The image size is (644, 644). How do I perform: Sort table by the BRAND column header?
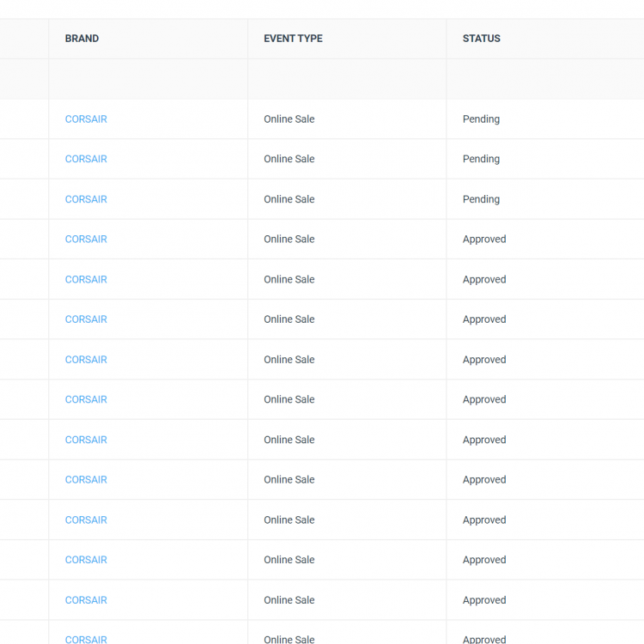click(x=82, y=39)
